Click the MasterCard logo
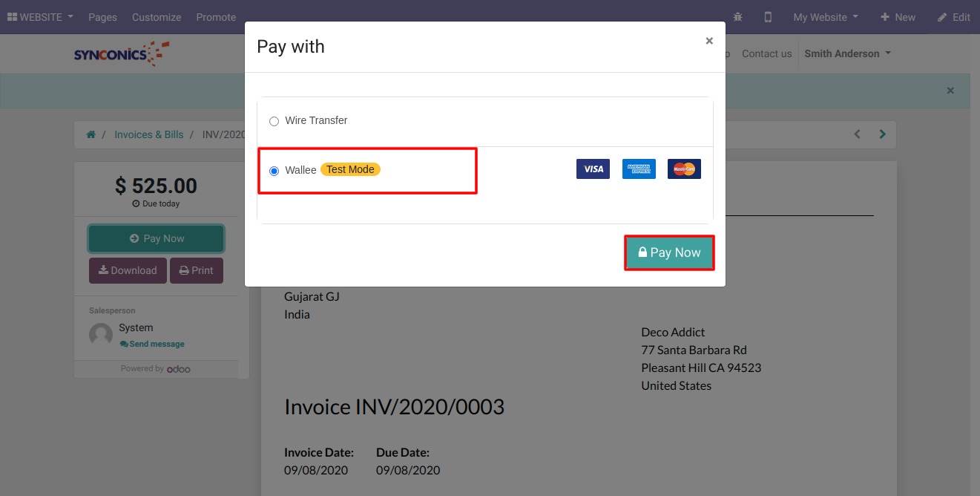 coord(684,169)
